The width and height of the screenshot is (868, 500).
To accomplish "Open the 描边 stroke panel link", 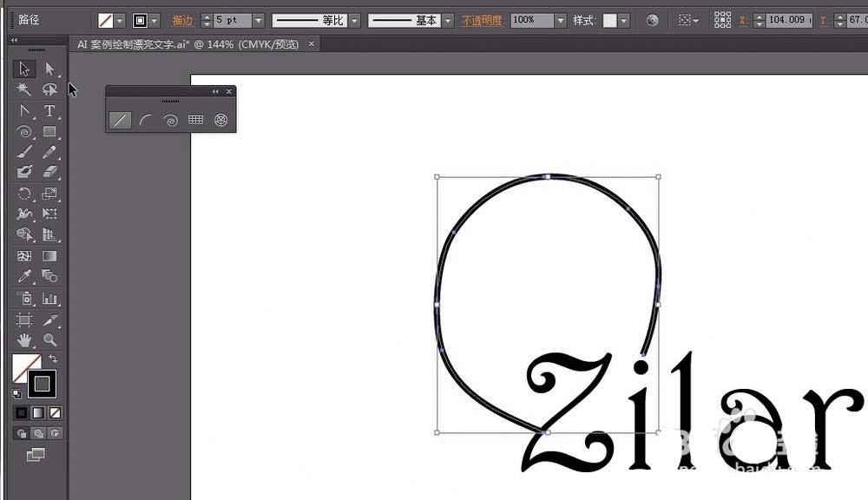I will click(x=182, y=21).
